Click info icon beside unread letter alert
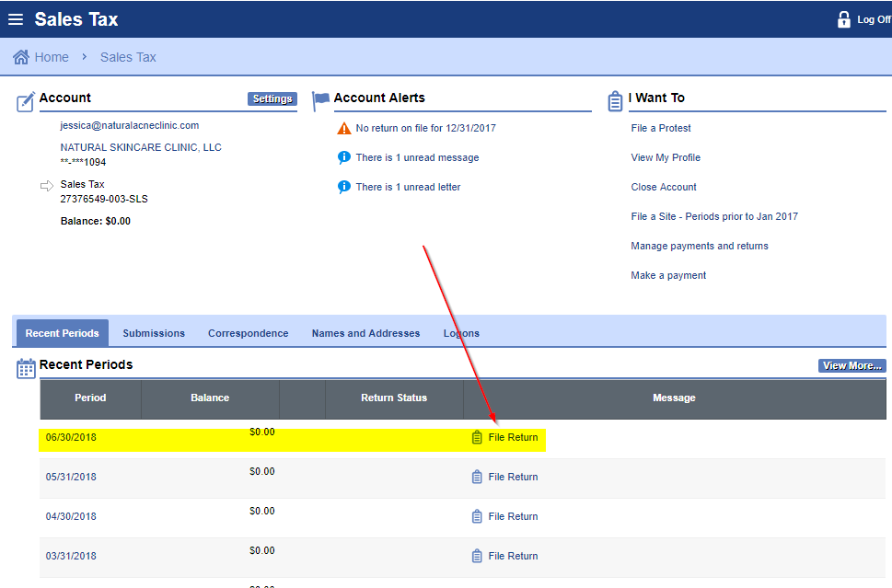892x588 pixels. pyautogui.click(x=344, y=187)
